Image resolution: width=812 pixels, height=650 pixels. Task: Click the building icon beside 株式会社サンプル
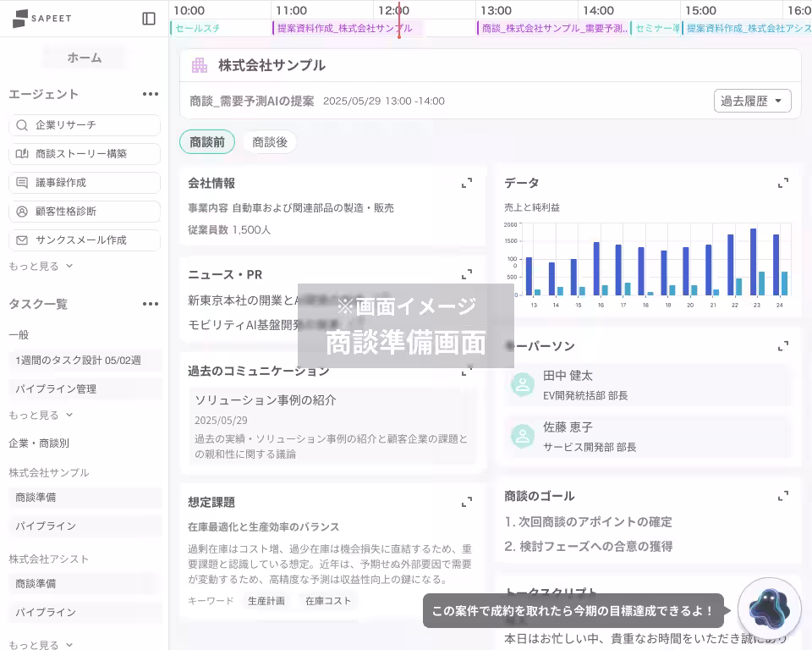[199, 63]
